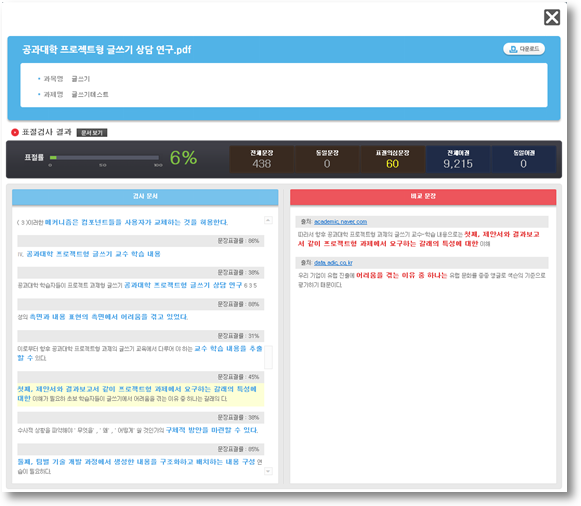Click the suspected plagiarism sentences count 60
Image resolution: width=581 pixels, height=506 pixels.
pyautogui.click(x=392, y=164)
